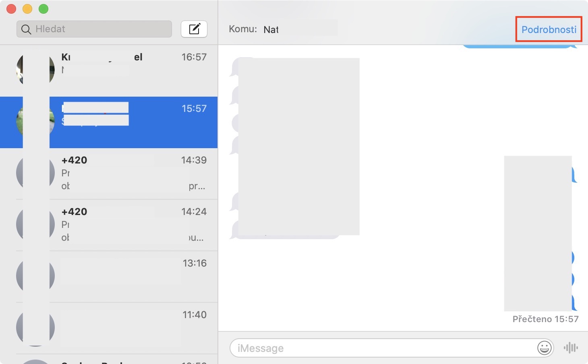
Task: Open the +420 conversation from 14:39
Action: (x=109, y=174)
